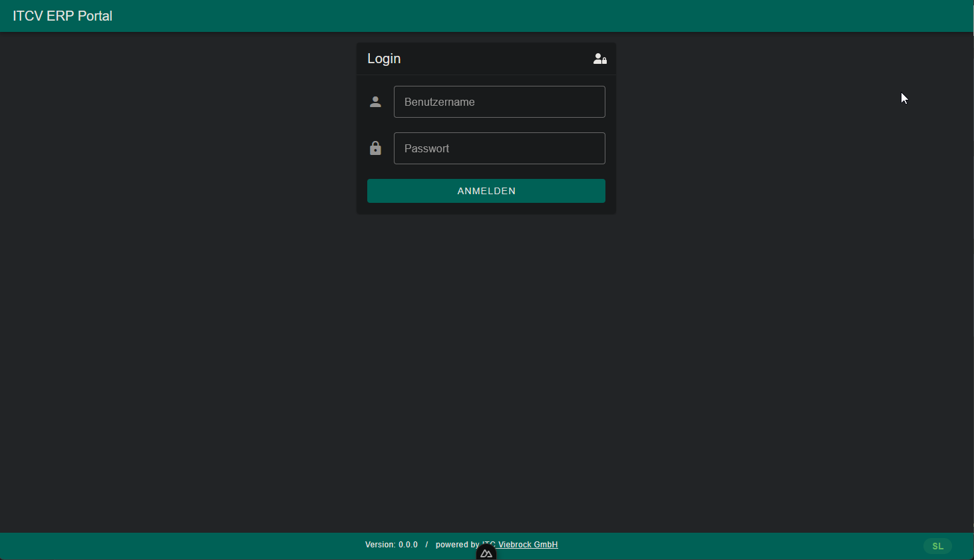Click the slash separator in the footer
974x560 pixels.
426,545
